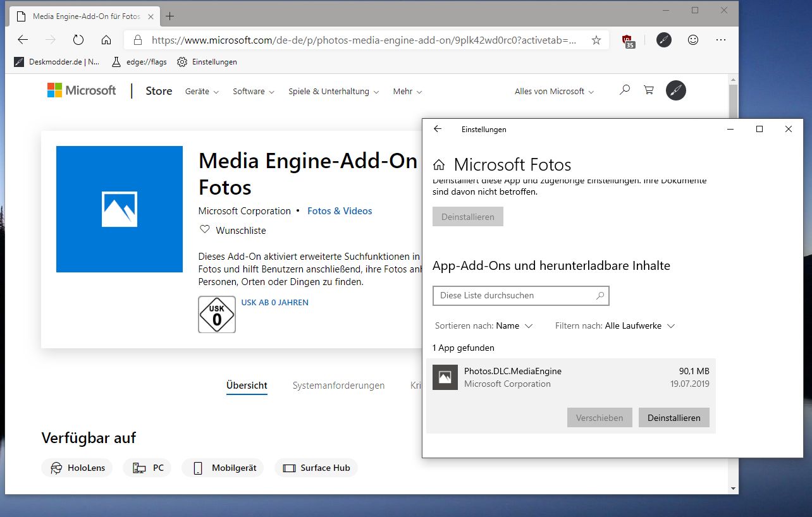Go back in the Einstellungen window

point(438,129)
